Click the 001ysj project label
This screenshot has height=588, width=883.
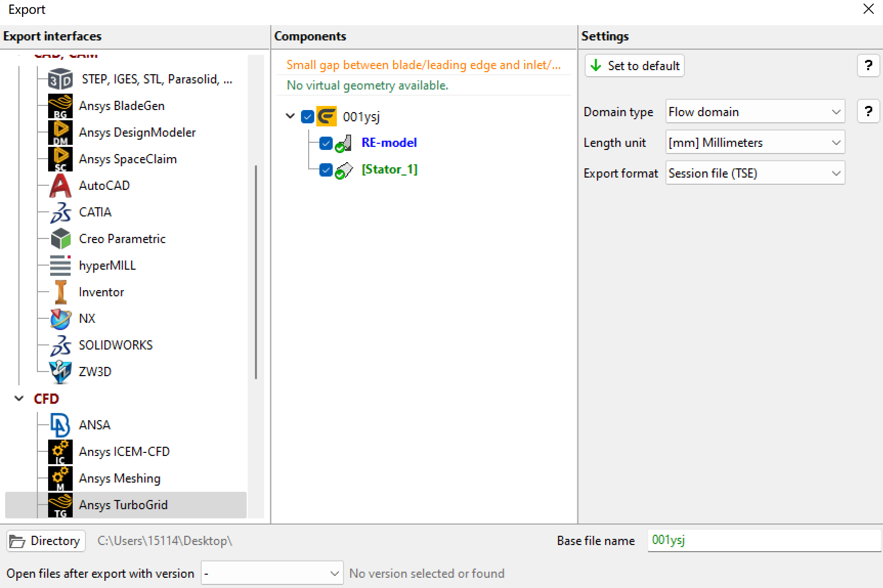point(361,117)
